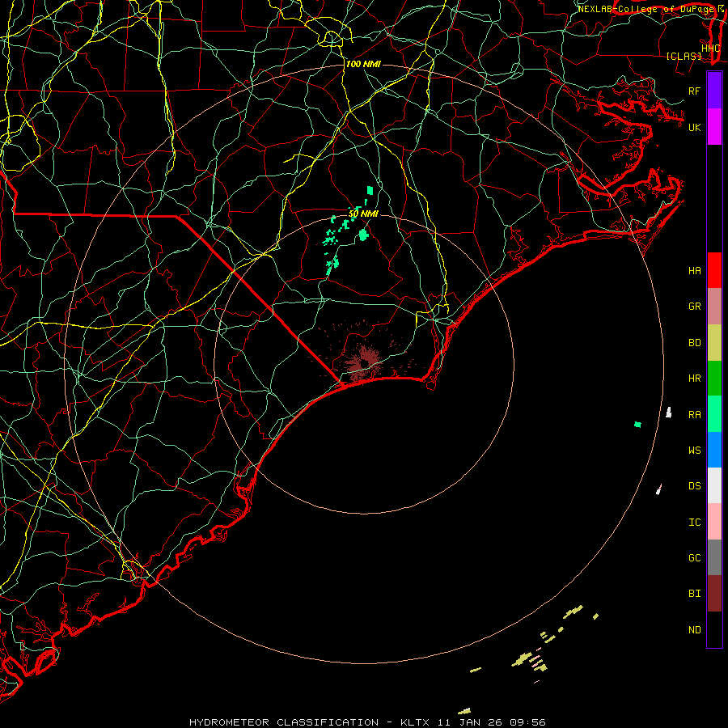Screen dimensions: 728x728
Task: Select the GR pink legend swatch
Action: pos(714,307)
